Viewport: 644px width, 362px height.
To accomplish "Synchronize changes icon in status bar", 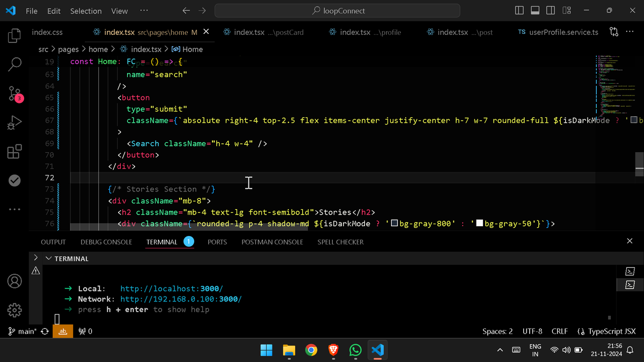I will (x=45, y=331).
